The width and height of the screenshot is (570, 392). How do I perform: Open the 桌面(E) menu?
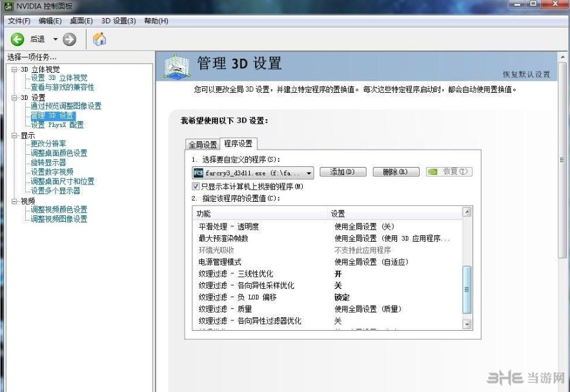click(x=81, y=21)
